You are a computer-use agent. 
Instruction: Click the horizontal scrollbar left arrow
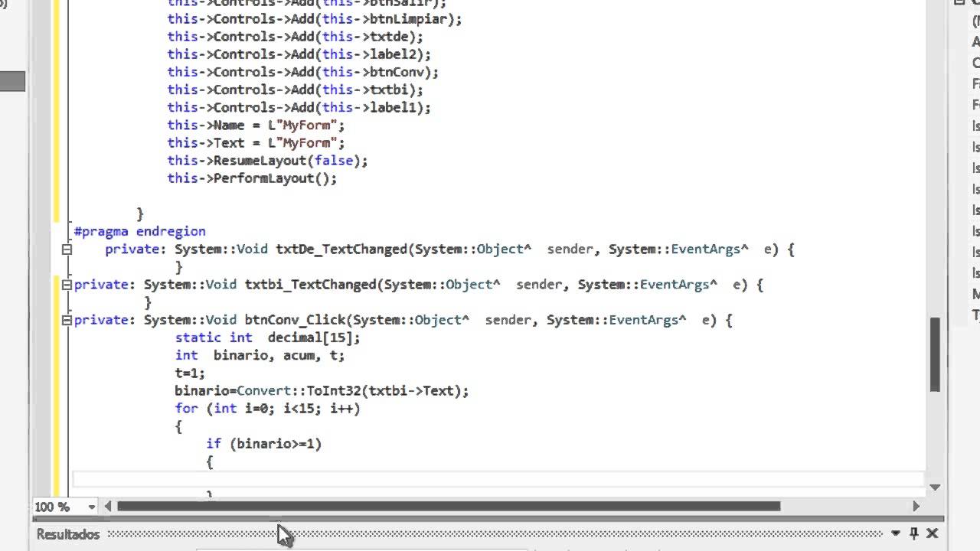[108, 506]
